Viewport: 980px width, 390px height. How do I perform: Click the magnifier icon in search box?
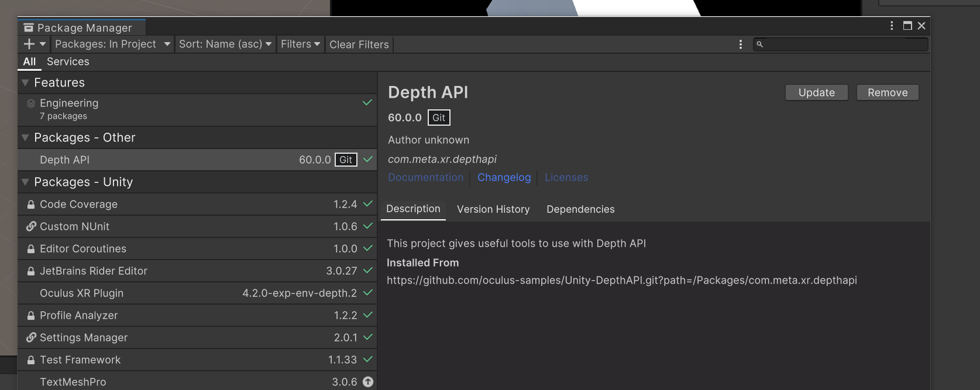[760, 44]
